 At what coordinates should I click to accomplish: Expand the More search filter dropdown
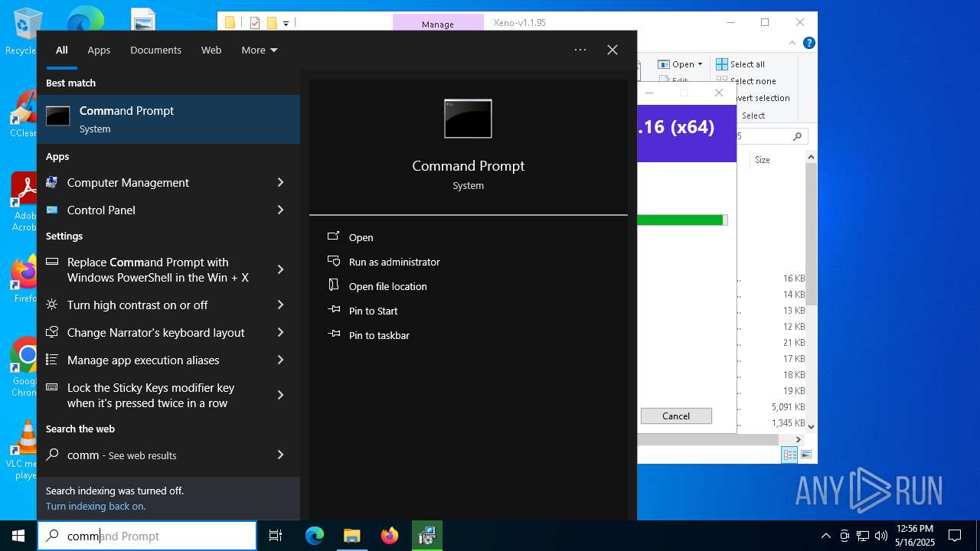tap(260, 50)
